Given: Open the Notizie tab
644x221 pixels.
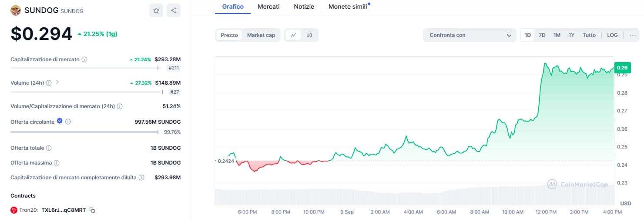Looking at the screenshot, I should point(304,7).
